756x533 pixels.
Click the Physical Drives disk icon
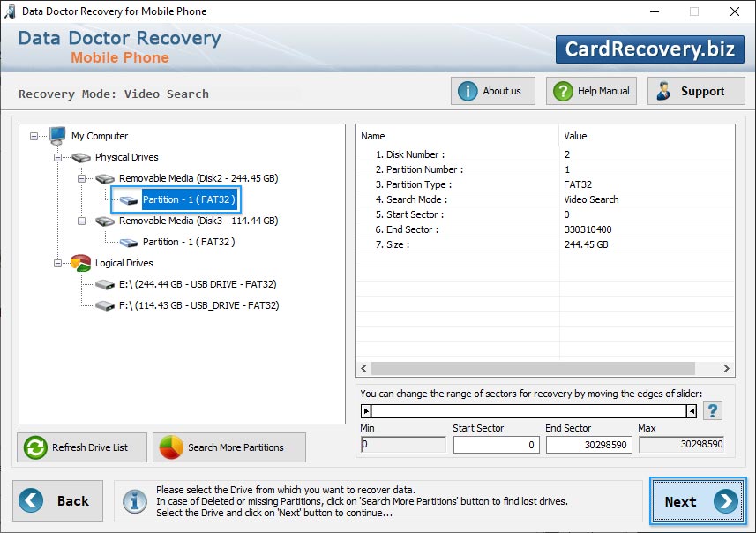click(x=81, y=157)
